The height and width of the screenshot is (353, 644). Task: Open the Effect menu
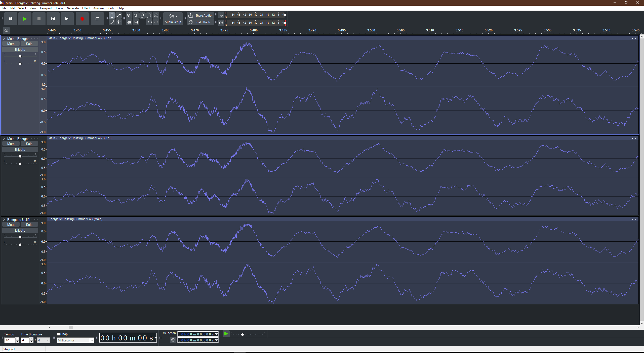click(86, 8)
